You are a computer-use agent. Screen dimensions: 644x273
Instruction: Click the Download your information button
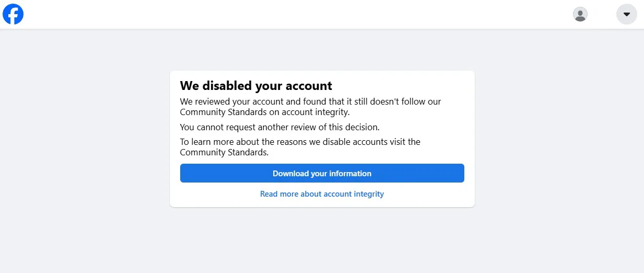tap(322, 173)
